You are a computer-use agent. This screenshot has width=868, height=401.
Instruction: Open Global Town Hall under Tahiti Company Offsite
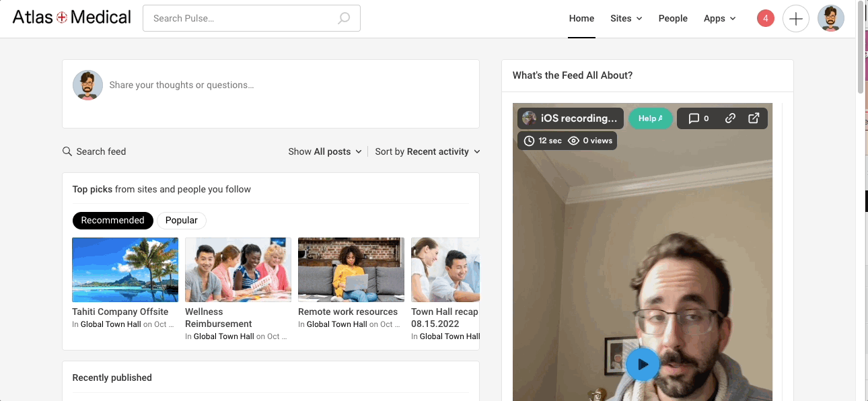pos(111,324)
